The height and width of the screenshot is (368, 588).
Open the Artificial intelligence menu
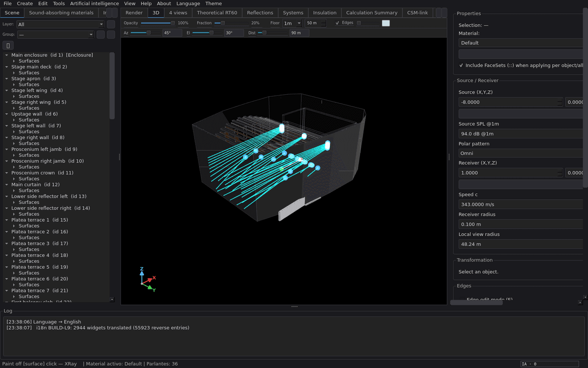[95, 3]
